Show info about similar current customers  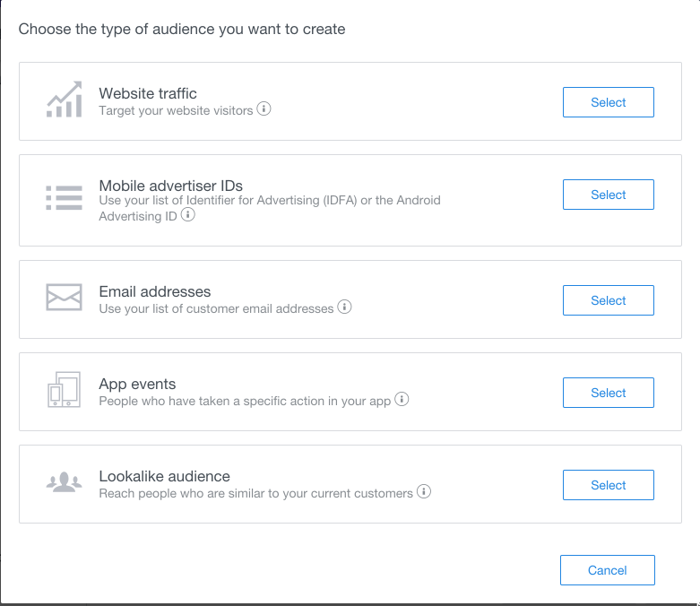(x=424, y=491)
